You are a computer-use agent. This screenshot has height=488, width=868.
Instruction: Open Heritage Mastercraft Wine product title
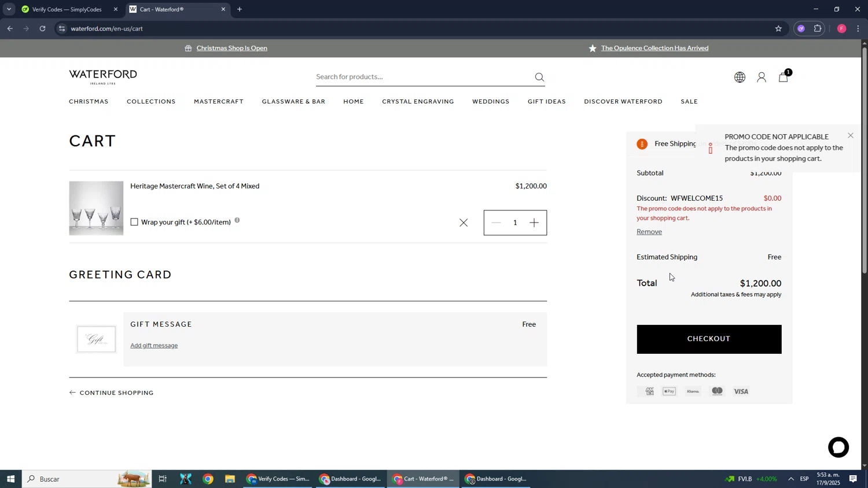point(195,186)
